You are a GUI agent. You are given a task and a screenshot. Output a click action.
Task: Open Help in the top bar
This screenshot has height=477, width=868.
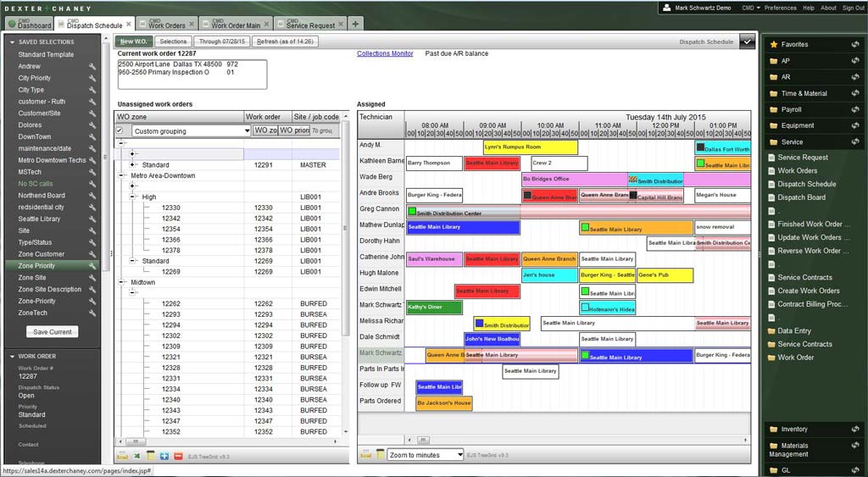(x=809, y=8)
